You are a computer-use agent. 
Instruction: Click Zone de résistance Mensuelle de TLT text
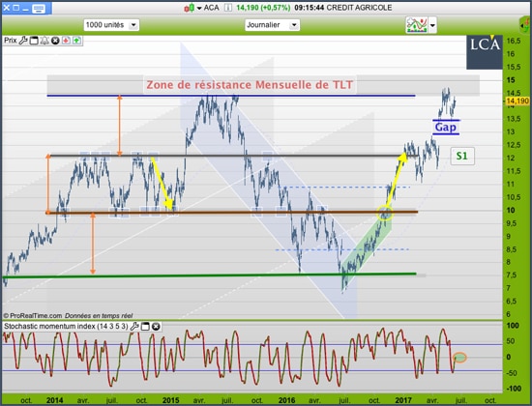pos(250,85)
